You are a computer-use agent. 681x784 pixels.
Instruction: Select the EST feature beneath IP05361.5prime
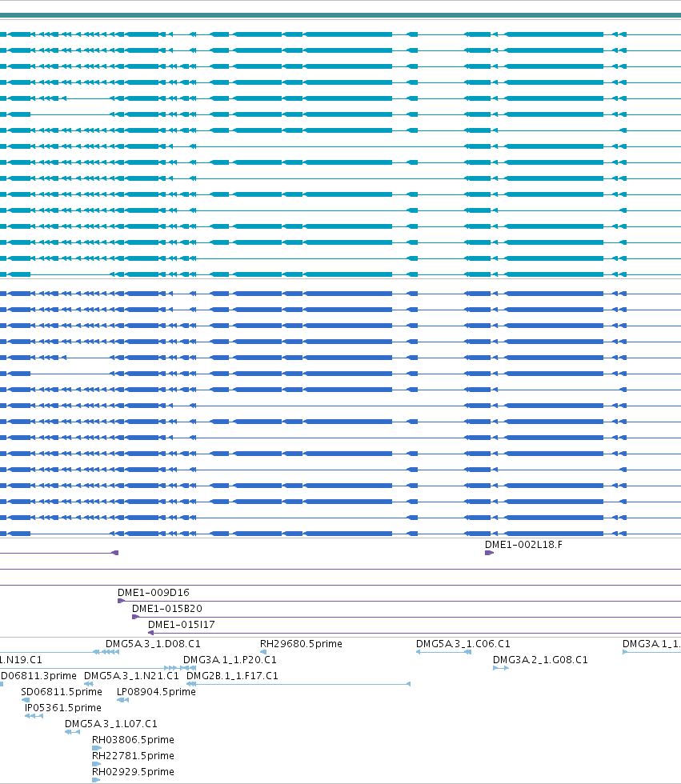tap(34, 716)
